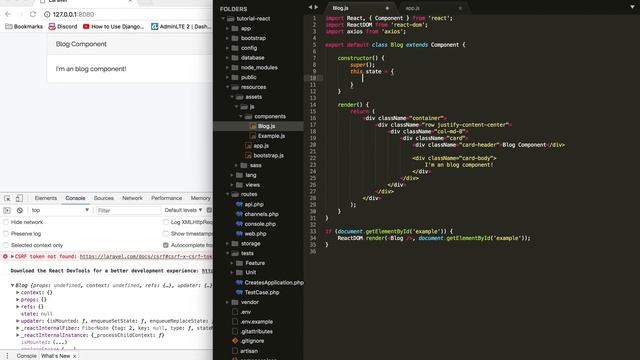The height and width of the screenshot is (360, 640).
Task: Activate the DevTools inspect element picker
Action: click(x=7, y=198)
